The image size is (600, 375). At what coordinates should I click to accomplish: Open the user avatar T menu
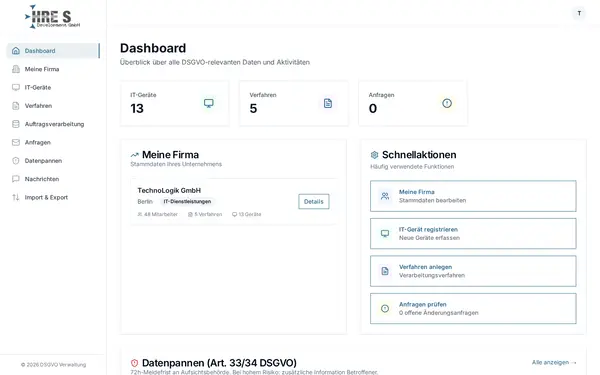pos(579,13)
